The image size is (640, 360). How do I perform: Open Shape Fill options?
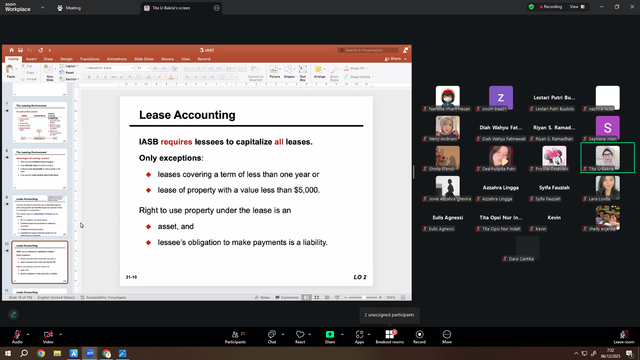[x=356, y=69]
